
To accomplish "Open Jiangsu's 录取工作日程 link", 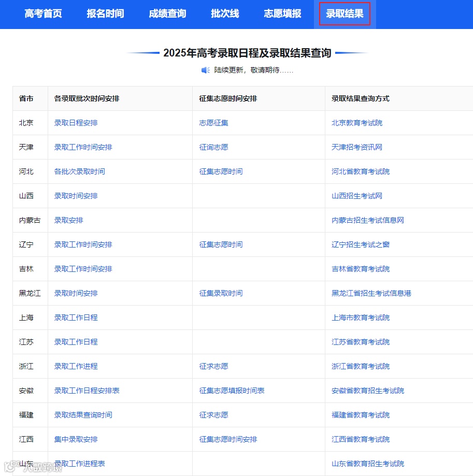I will (76, 342).
